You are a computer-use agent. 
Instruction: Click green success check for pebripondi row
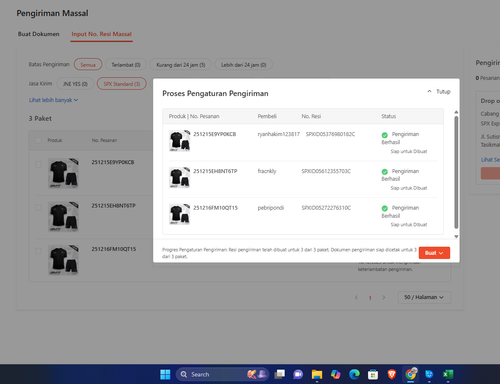(x=385, y=208)
